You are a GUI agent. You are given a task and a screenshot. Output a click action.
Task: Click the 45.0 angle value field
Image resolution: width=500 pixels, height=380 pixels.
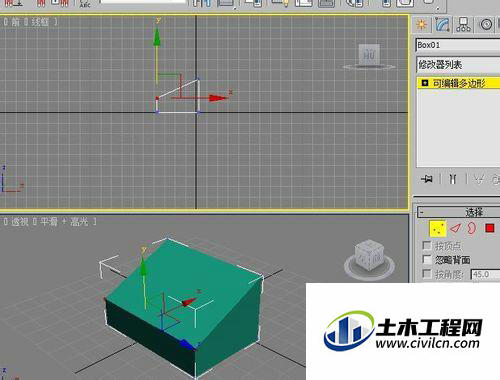(x=486, y=275)
